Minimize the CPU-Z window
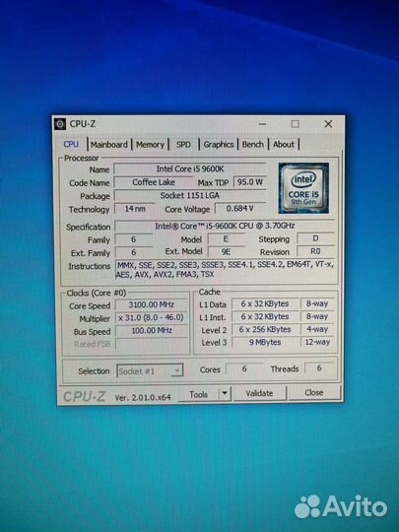This screenshot has height=532, width=399. point(262,124)
